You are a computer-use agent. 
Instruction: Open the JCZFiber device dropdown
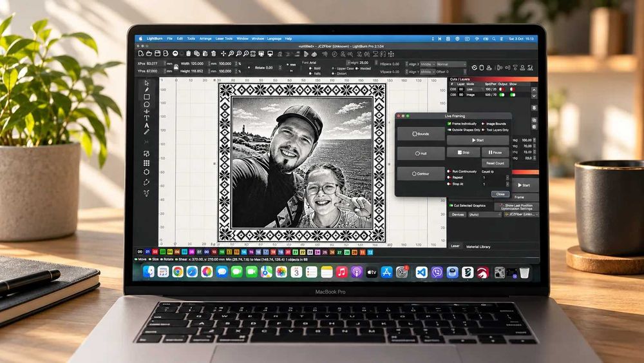521,215
